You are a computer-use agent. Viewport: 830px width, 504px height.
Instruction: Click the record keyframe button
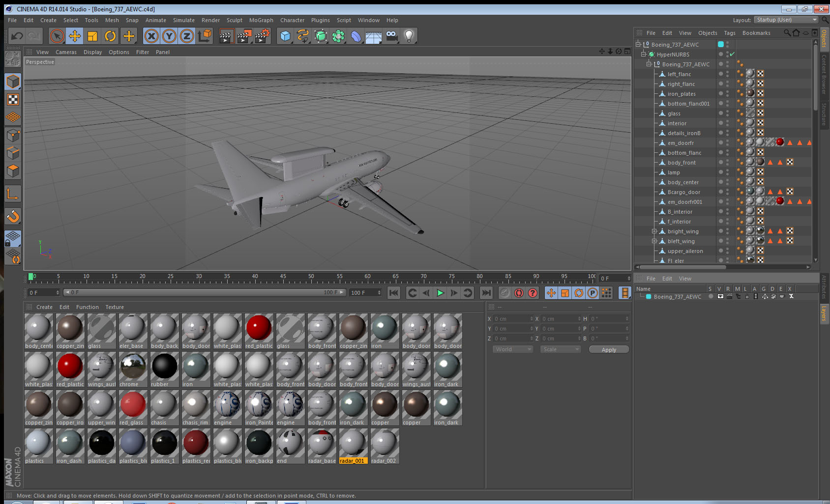click(x=505, y=293)
